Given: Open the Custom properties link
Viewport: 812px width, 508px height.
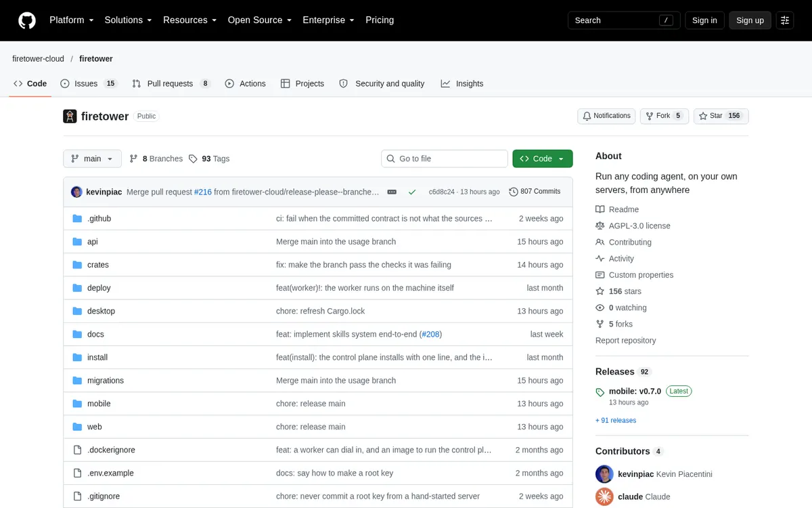Looking at the screenshot, I should click(x=634, y=275).
